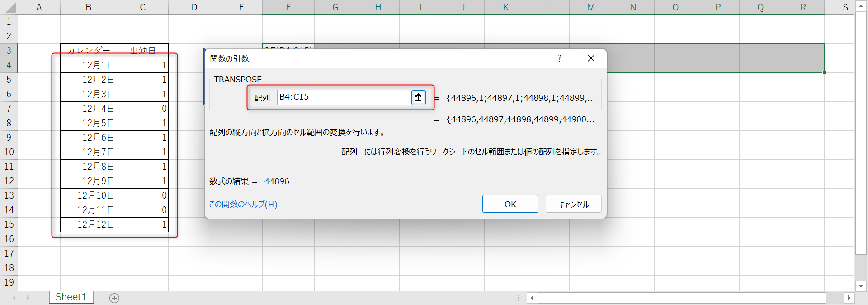Click the collapse dialog arrow beside 配列 field

(418, 97)
